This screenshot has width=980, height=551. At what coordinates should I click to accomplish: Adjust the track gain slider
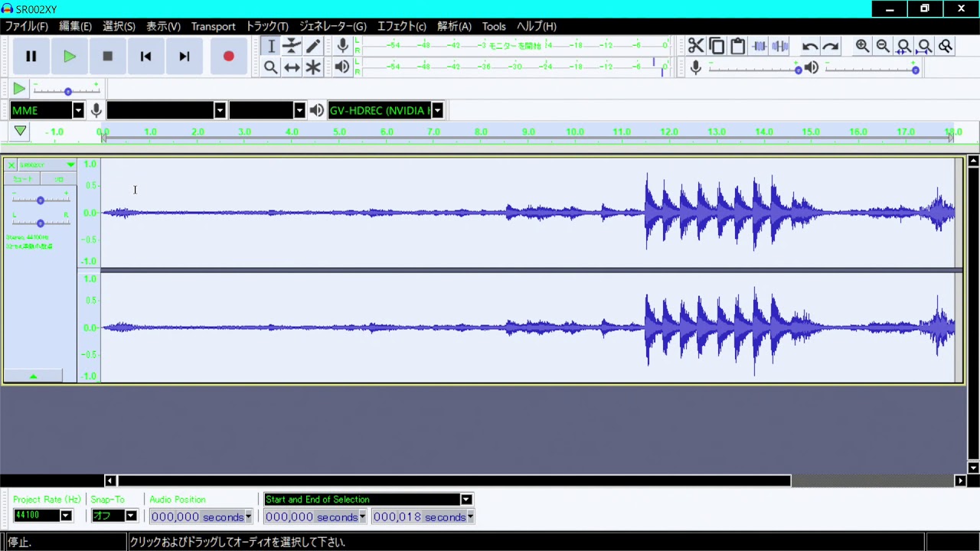pos(41,200)
